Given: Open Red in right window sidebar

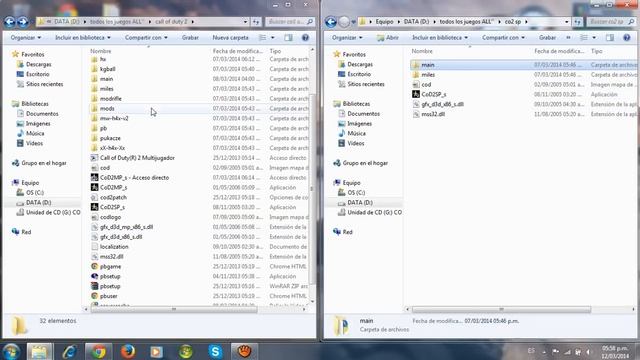Looking at the screenshot, I should [x=347, y=232].
